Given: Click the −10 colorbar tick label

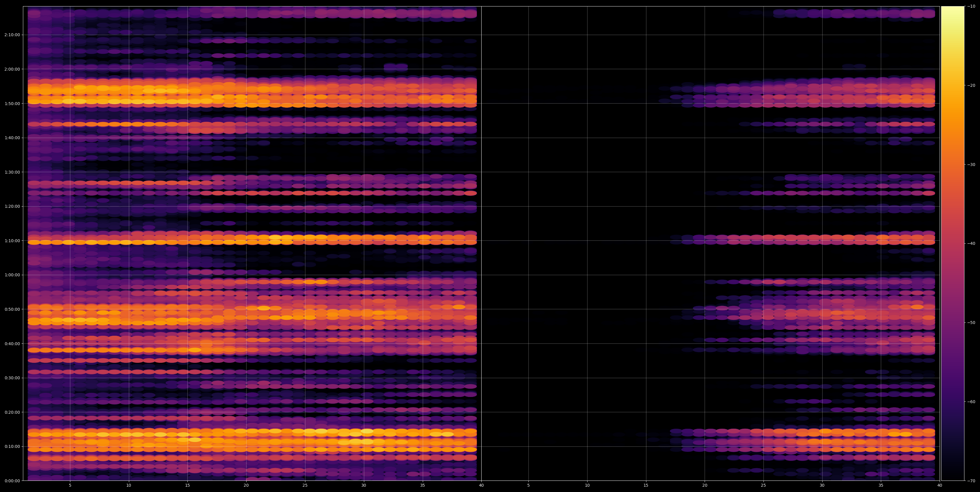Looking at the screenshot, I should click(x=971, y=6).
